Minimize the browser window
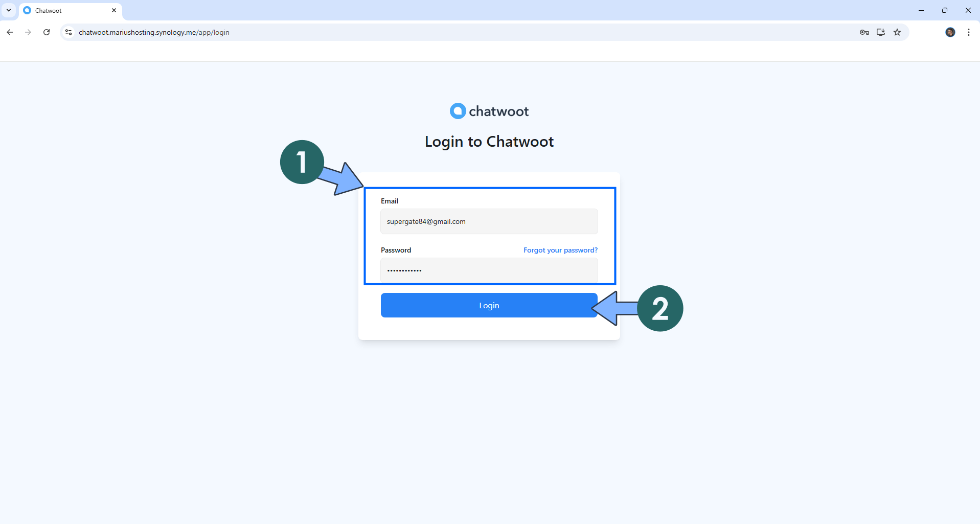 (921, 10)
